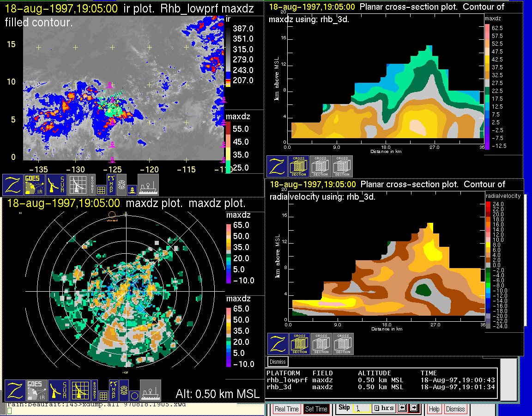Open the hrs time unit dropdown

384,408
